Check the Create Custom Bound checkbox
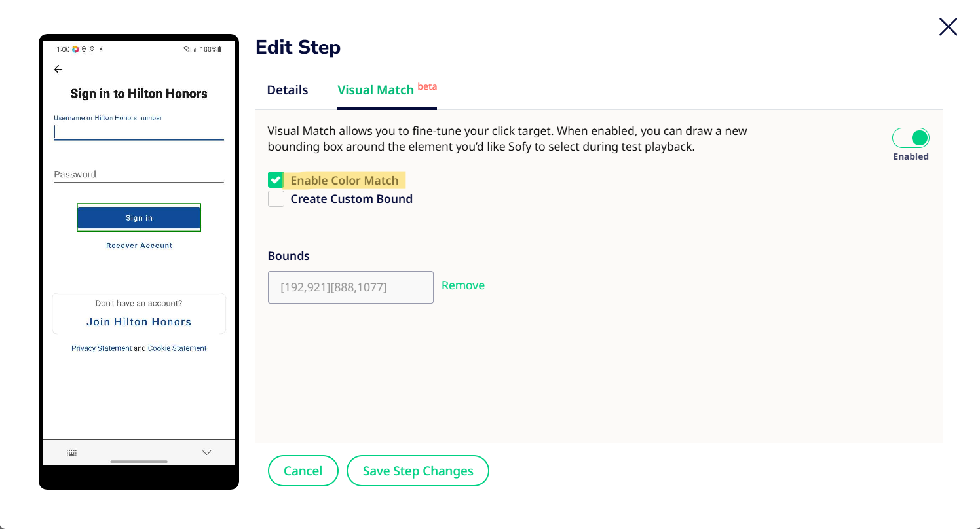The height and width of the screenshot is (529, 980). click(276, 199)
